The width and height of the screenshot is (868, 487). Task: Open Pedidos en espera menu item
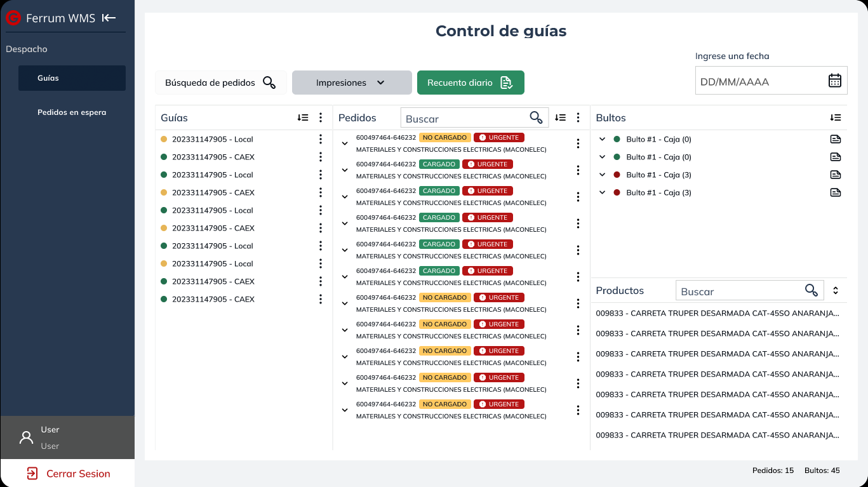pyautogui.click(x=72, y=112)
